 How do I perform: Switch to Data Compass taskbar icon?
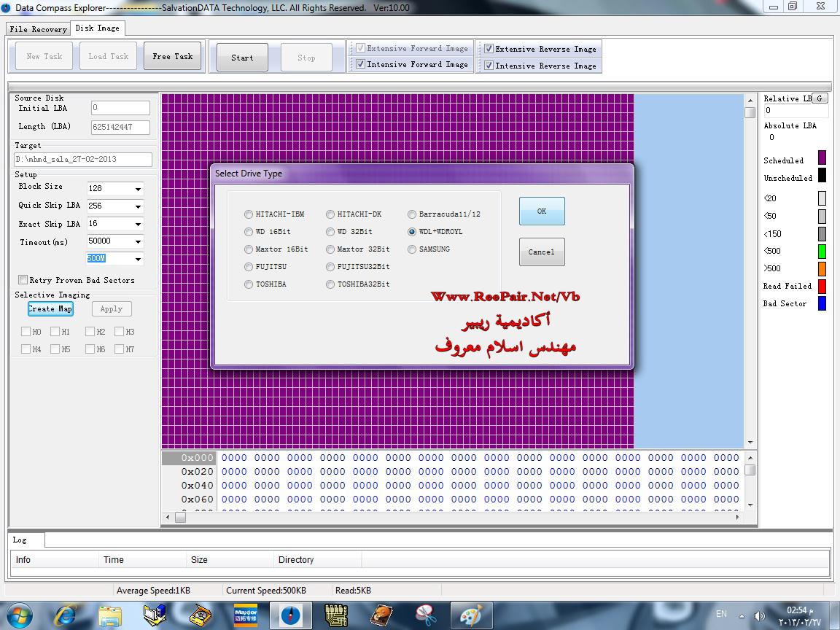[290, 615]
